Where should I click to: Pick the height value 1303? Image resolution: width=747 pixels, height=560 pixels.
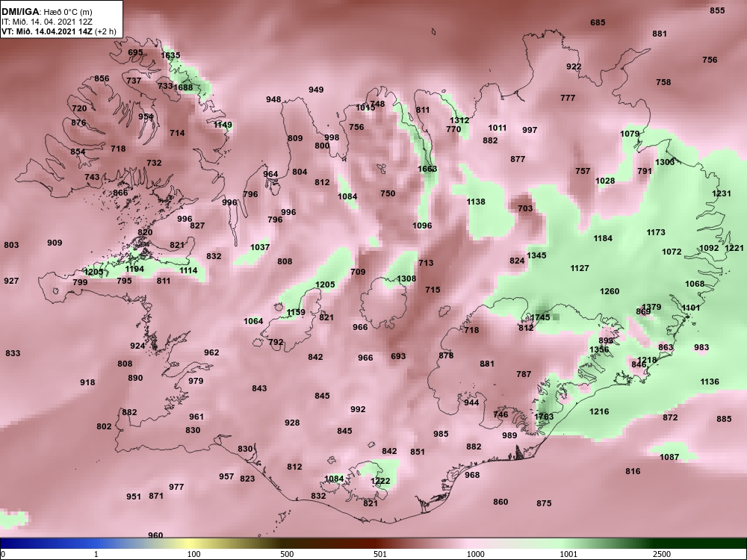[665, 162]
